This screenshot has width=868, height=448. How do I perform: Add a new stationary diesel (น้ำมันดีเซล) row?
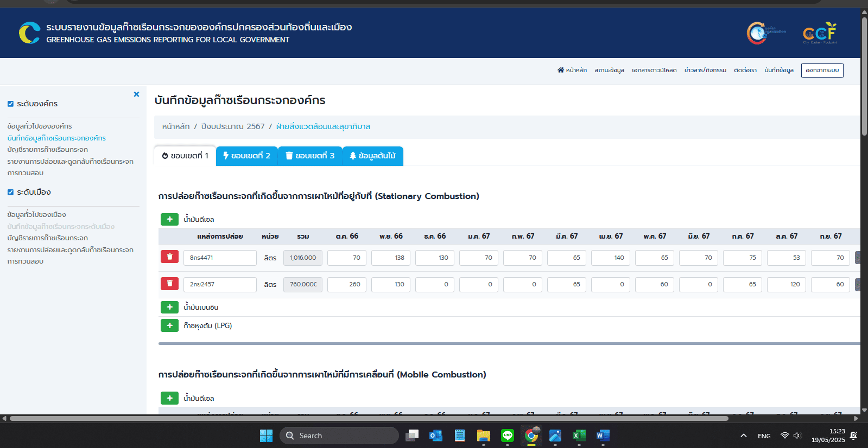point(169,219)
